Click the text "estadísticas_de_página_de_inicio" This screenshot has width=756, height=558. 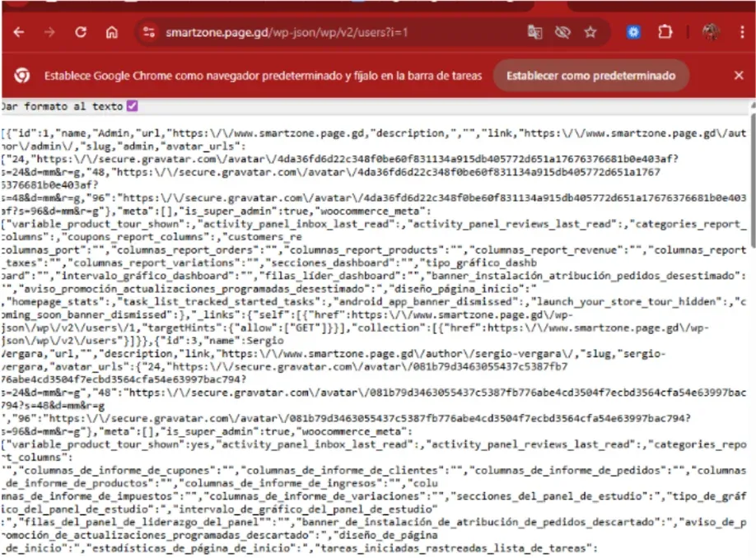tap(191, 548)
